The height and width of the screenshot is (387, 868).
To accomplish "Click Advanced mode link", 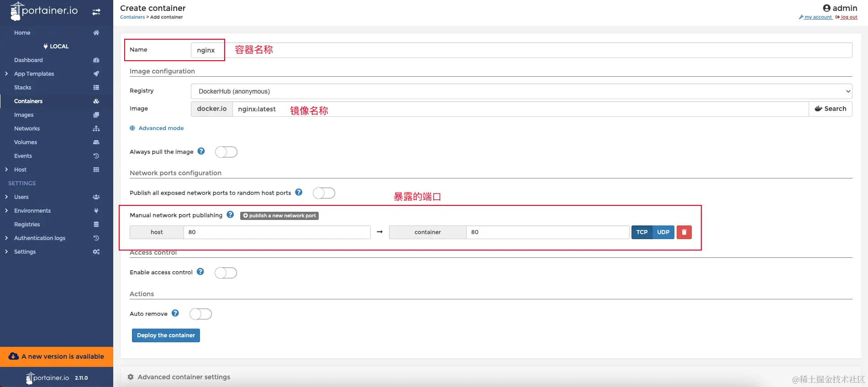I will [x=157, y=128].
